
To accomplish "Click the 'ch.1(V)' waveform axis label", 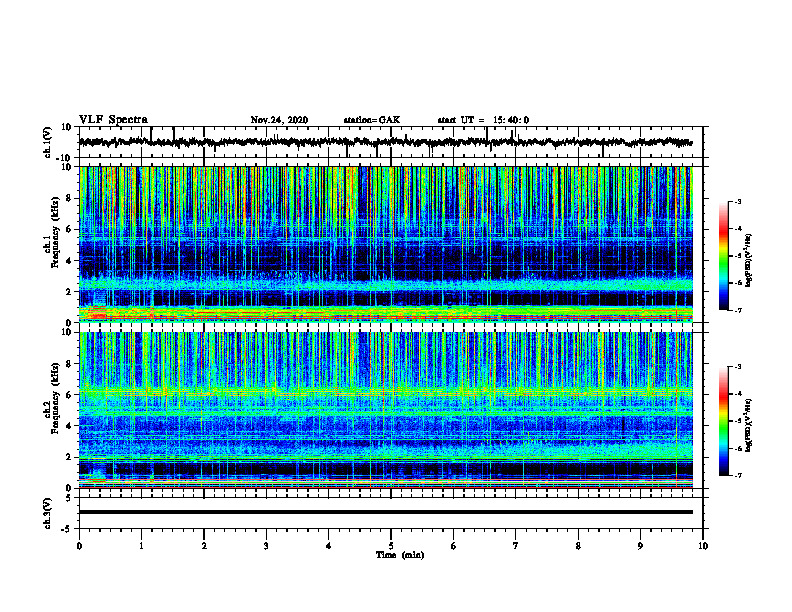I will 48,142.
